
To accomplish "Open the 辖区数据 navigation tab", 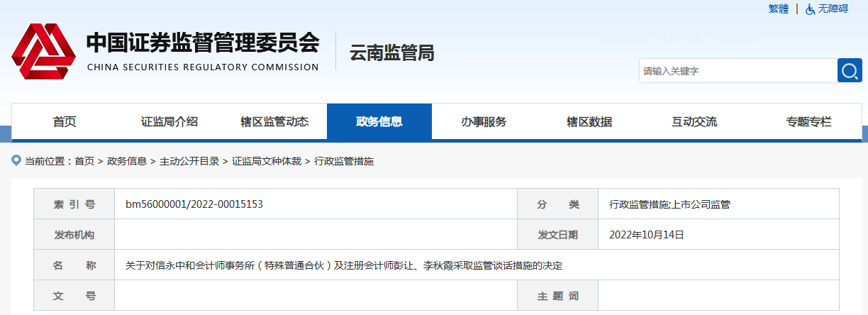I will [x=589, y=121].
